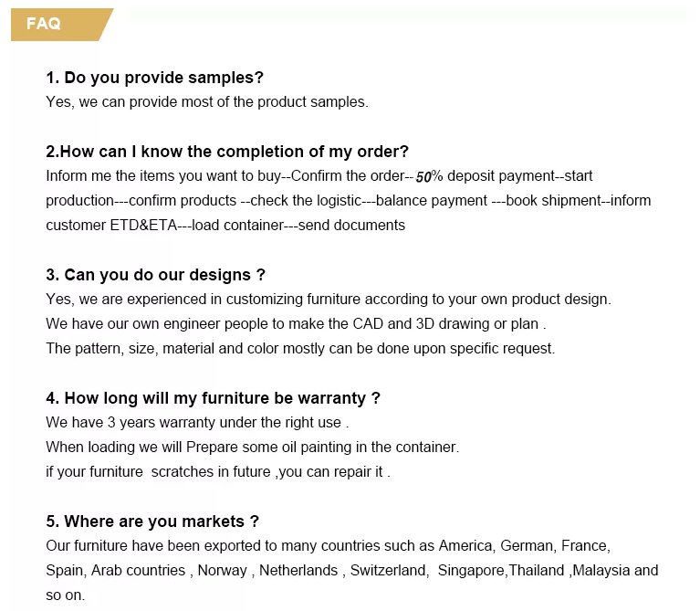Image resolution: width=700 pixels, height=611 pixels.
Task: Click the line starting "Inform me the items"
Action: point(228,175)
